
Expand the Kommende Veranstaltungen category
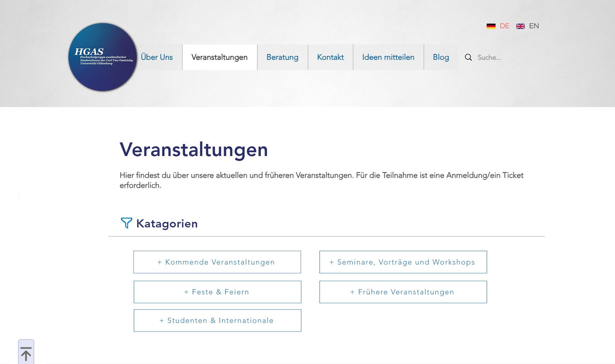[217, 262]
